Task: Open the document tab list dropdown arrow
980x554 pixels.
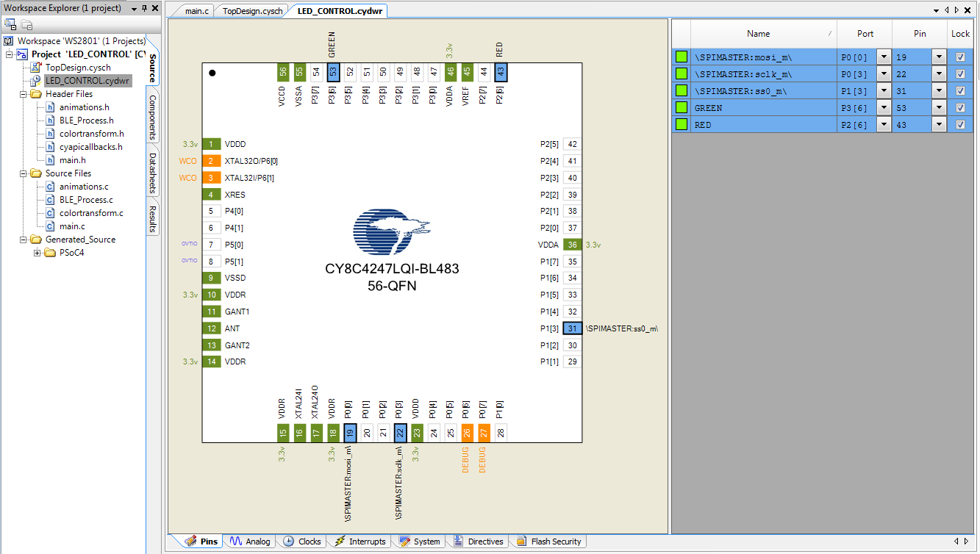Action: click(936, 10)
